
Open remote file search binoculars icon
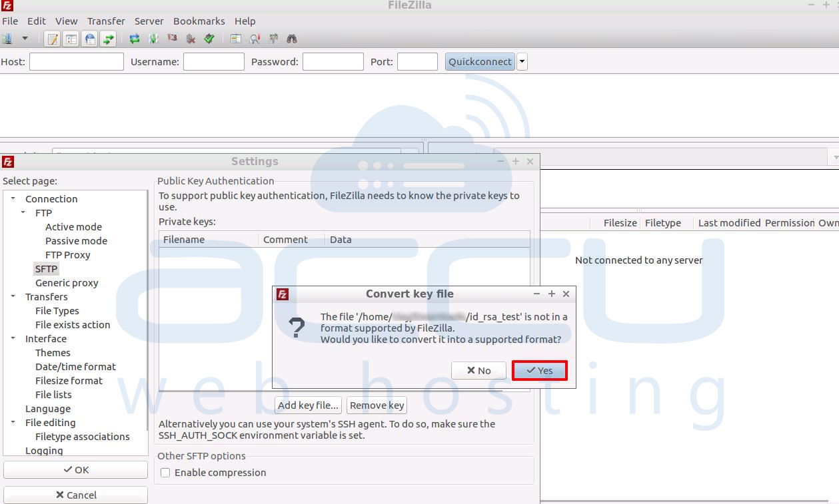(x=292, y=39)
